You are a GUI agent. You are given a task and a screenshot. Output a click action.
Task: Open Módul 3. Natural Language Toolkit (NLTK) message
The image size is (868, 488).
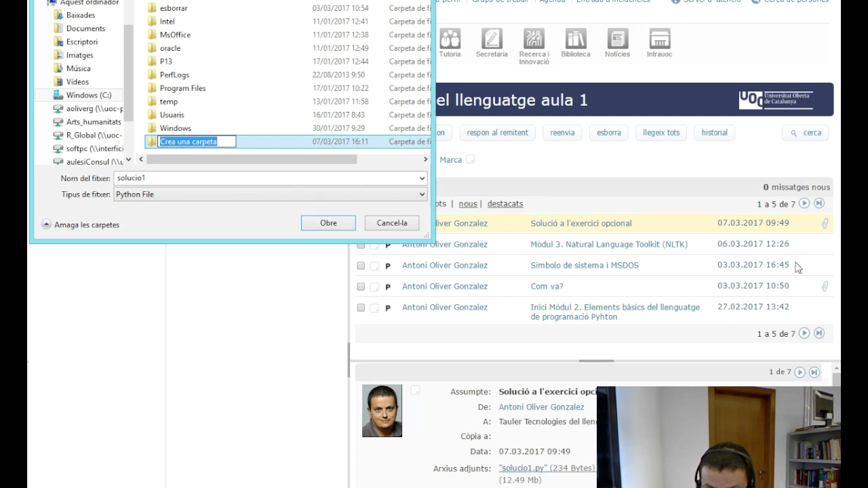coord(609,244)
